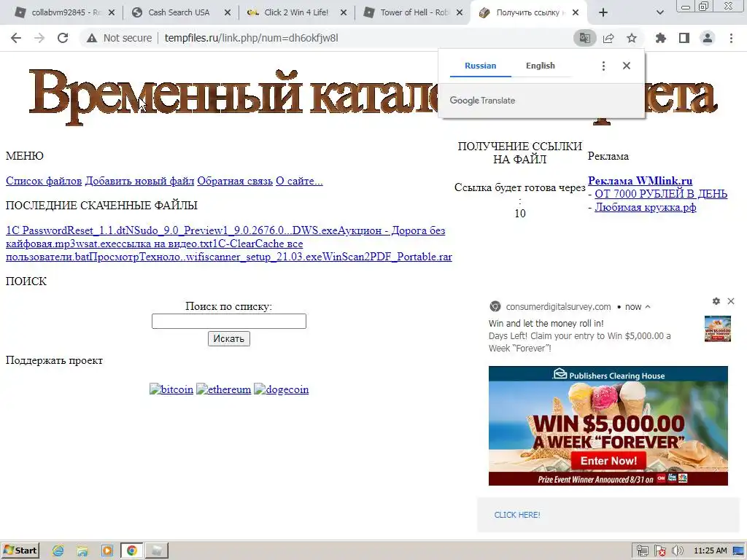Click the address bar URL

pyautogui.click(x=251, y=38)
